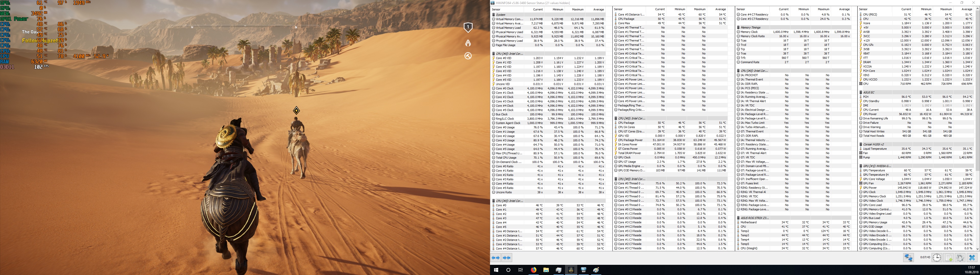980x275 pixels.
Task: Switch to Assassin's Creed taskbar icon
Action: coord(571,270)
